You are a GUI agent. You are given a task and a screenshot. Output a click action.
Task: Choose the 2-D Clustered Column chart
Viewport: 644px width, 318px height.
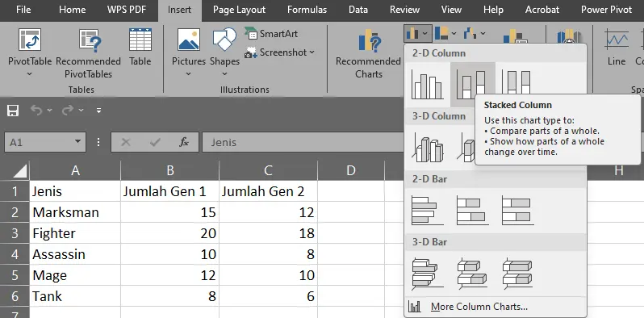pos(427,85)
